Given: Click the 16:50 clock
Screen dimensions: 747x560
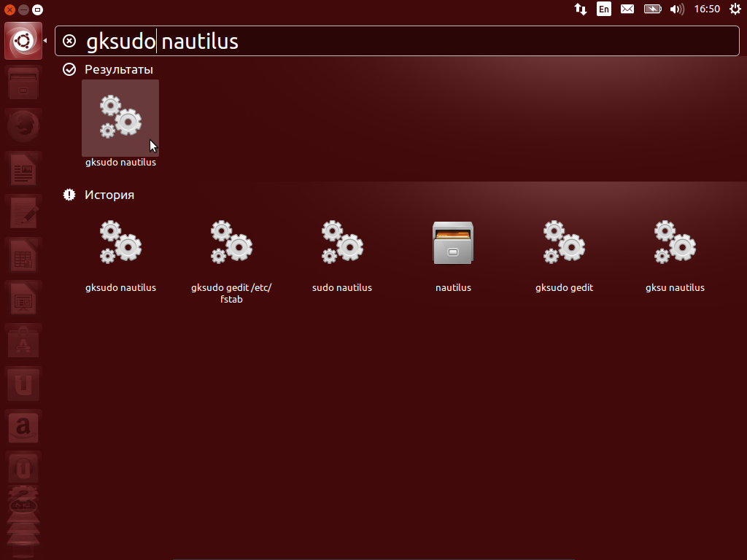Looking at the screenshot, I should [x=707, y=9].
